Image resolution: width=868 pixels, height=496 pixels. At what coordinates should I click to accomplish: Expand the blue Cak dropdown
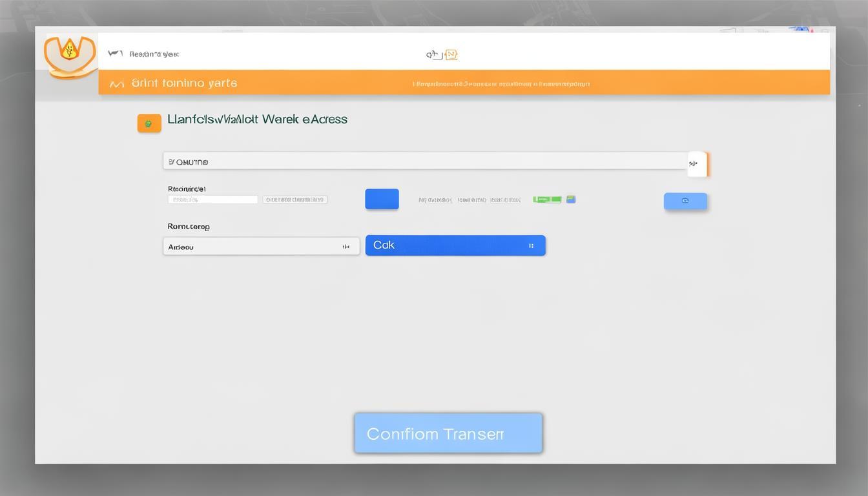pyautogui.click(x=455, y=245)
